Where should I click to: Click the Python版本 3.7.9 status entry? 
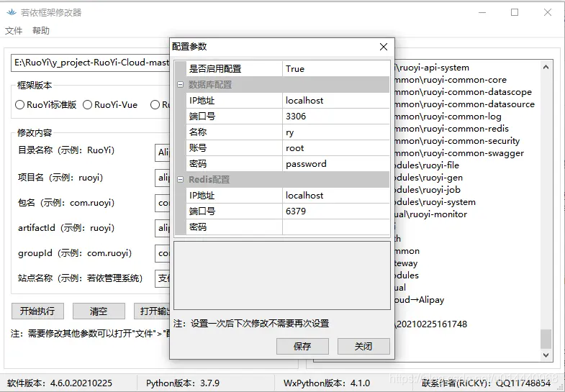(183, 383)
